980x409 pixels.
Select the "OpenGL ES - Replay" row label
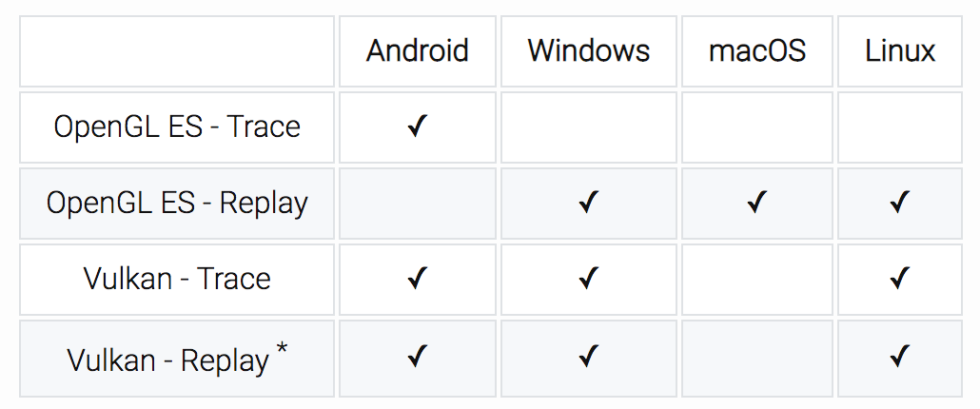[177, 203]
